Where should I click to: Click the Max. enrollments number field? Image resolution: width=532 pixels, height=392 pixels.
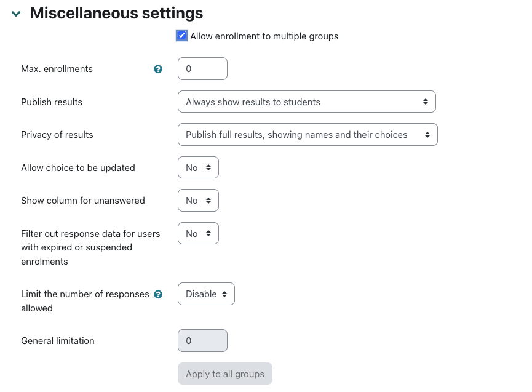coord(202,69)
